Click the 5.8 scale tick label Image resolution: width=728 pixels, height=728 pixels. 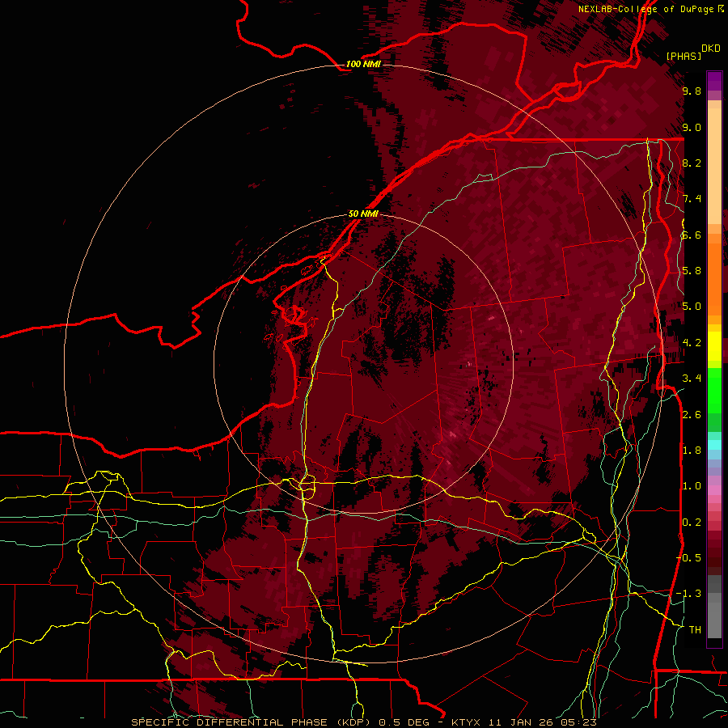pos(692,271)
